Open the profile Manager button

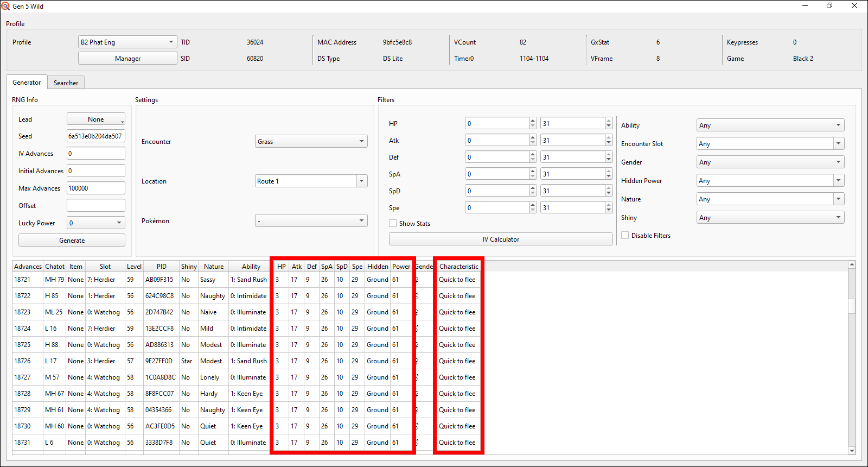(x=127, y=59)
